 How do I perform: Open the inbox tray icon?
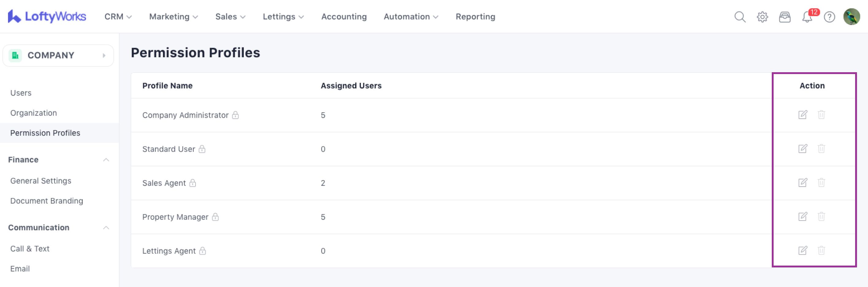(784, 17)
